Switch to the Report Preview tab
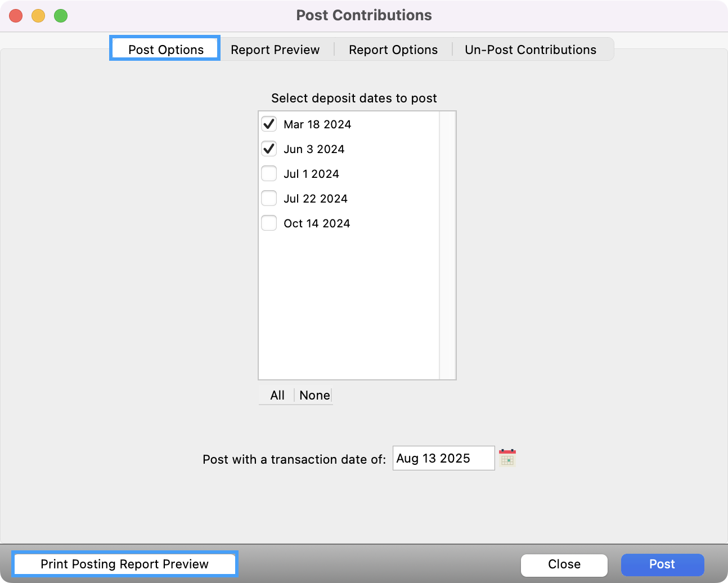728x583 pixels. click(x=275, y=50)
